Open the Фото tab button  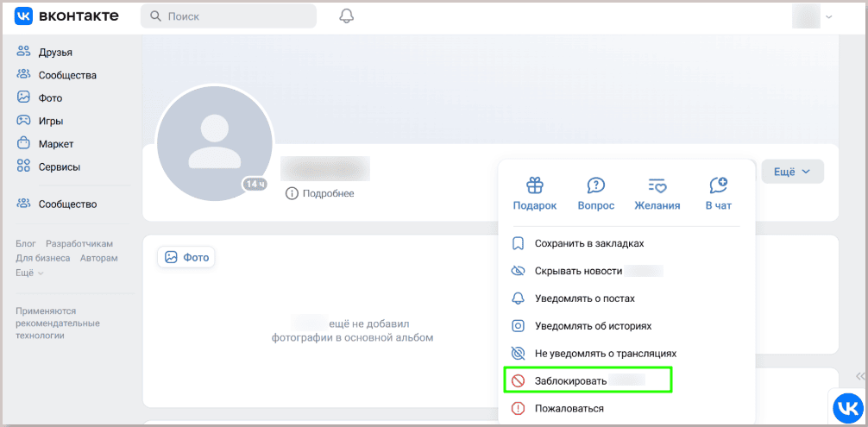click(186, 257)
